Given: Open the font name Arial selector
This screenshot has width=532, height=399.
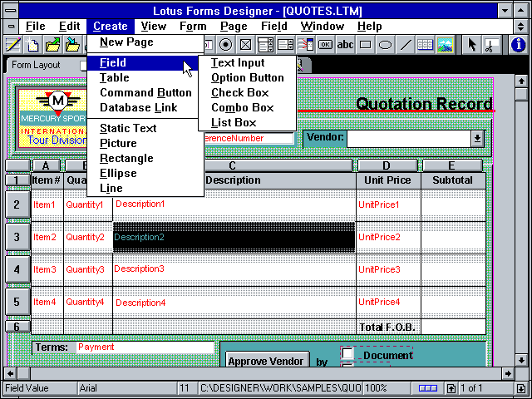Looking at the screenshot, I should [x=127, y=388].
